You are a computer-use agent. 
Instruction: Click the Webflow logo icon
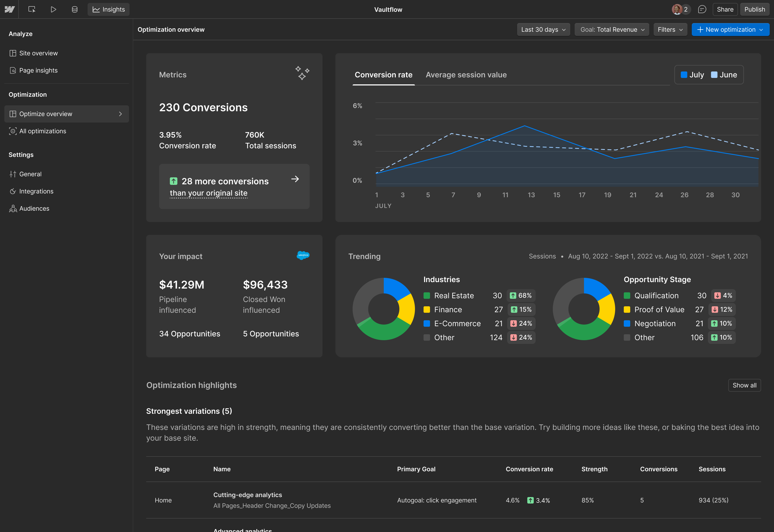pos(9,9)
